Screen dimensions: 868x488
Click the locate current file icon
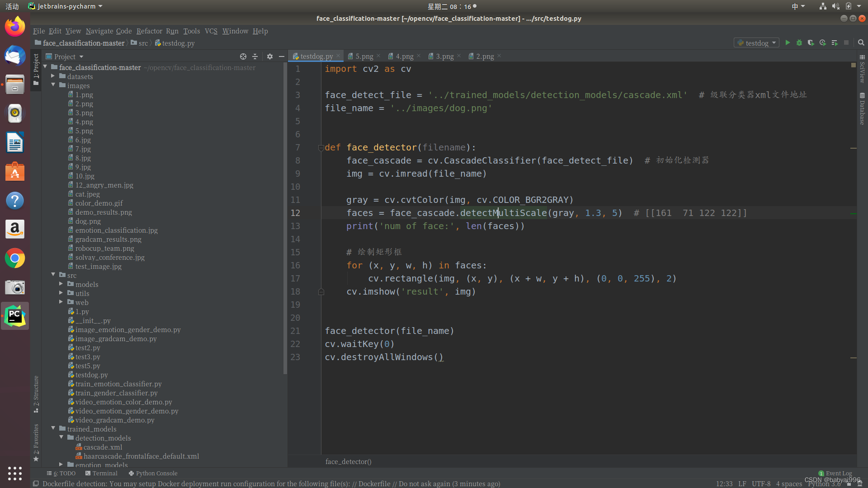coord(243,56)
